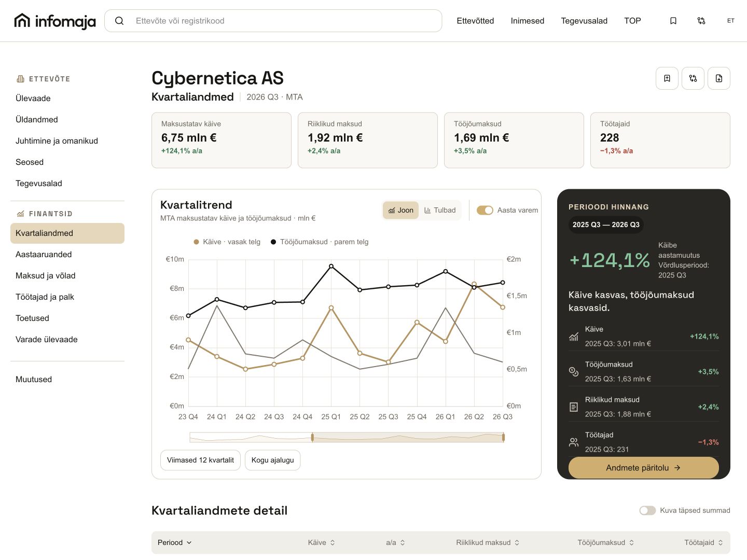Select Töötajad ja palk in sidebar

(67, 297)
